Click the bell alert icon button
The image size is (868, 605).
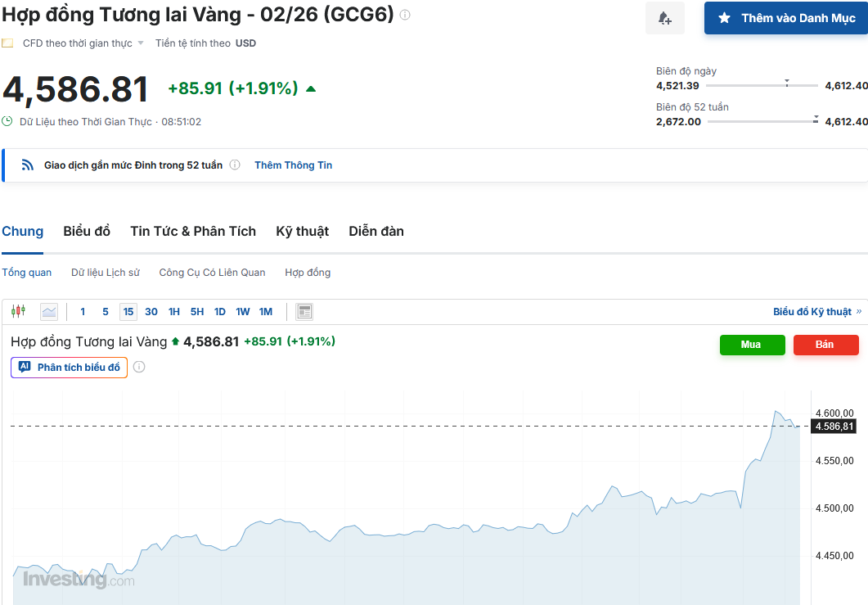pyautogui.click(x=664, y=18)
